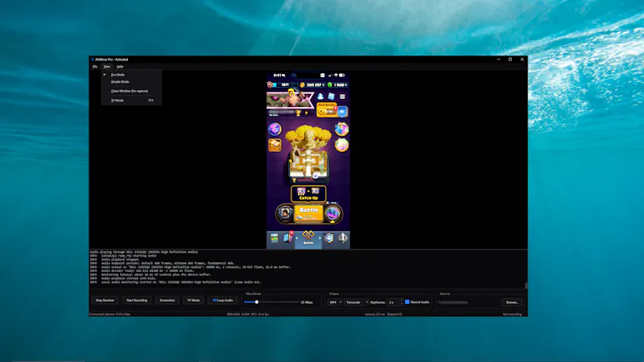Tap the barbarian banner at top

[x=290, y=100]
